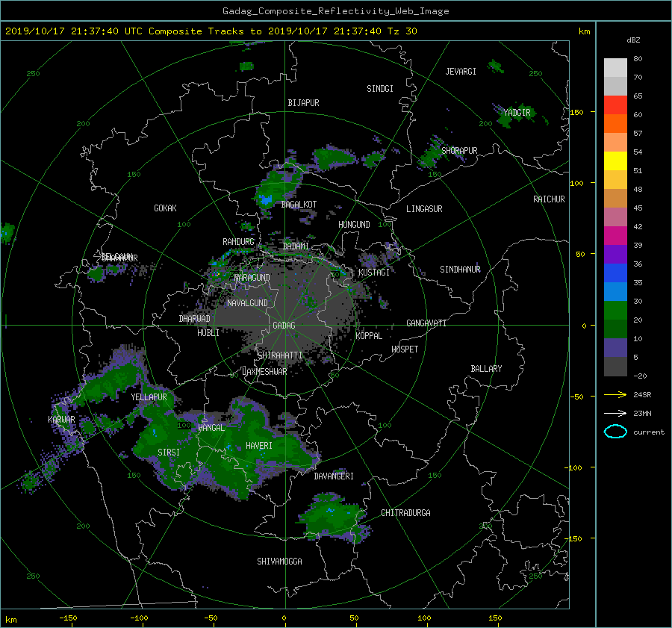Click the LINGASUR city label
672x628 pixels.
point(424,209)
